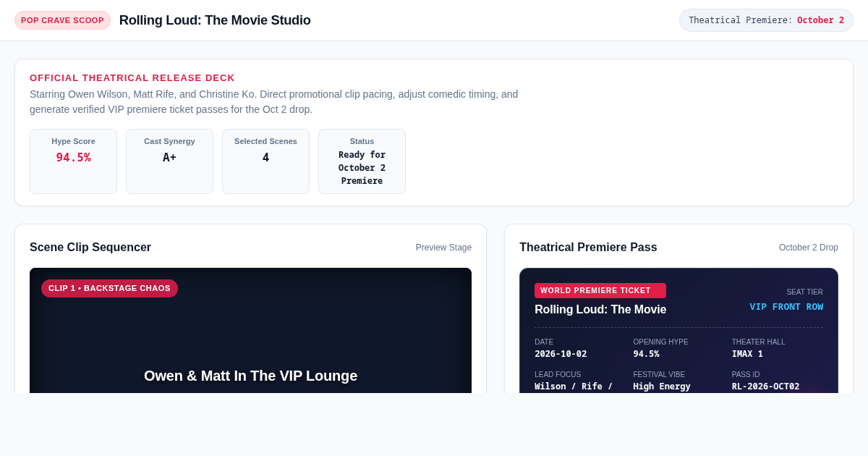Select the Hype Score 94.5% card
Viewport: 868px width, 456px height.
pyautogui.click(x=73, y=161)
